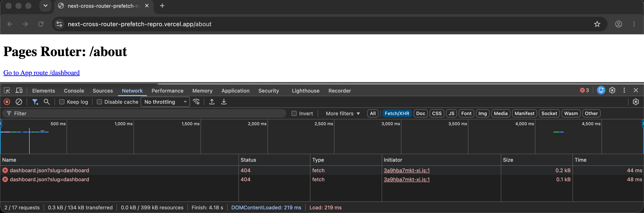
Task: Switch to the Performance tab
Action: [167, 91]
